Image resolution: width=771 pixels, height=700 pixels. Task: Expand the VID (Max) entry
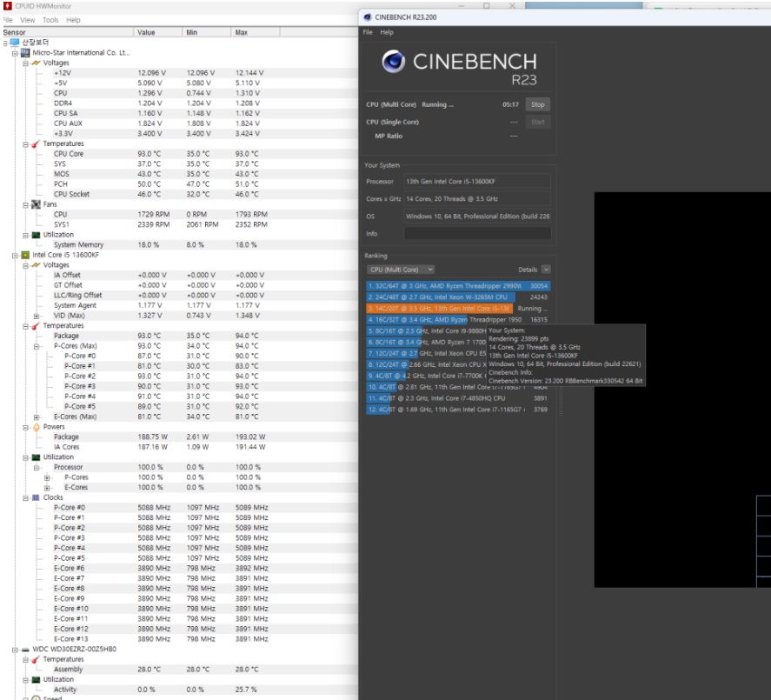(37, 316)
